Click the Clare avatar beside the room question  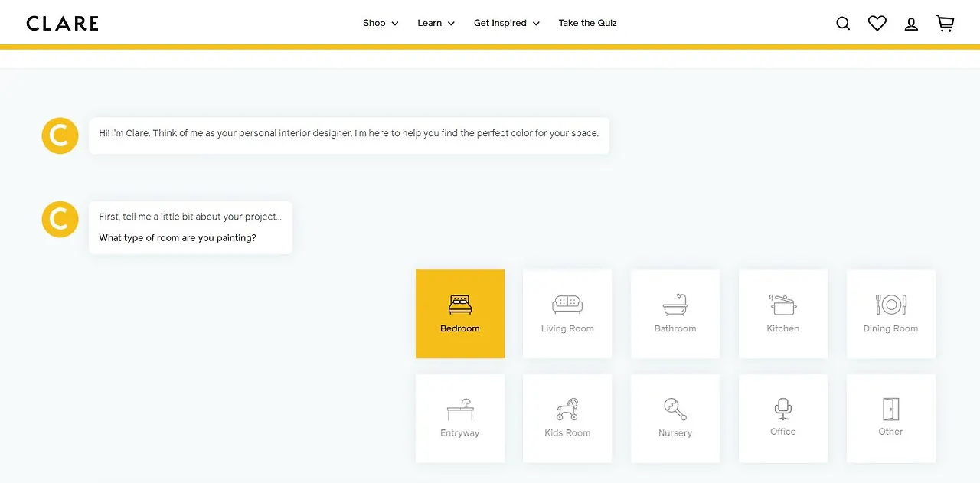(x=60, y=219)
